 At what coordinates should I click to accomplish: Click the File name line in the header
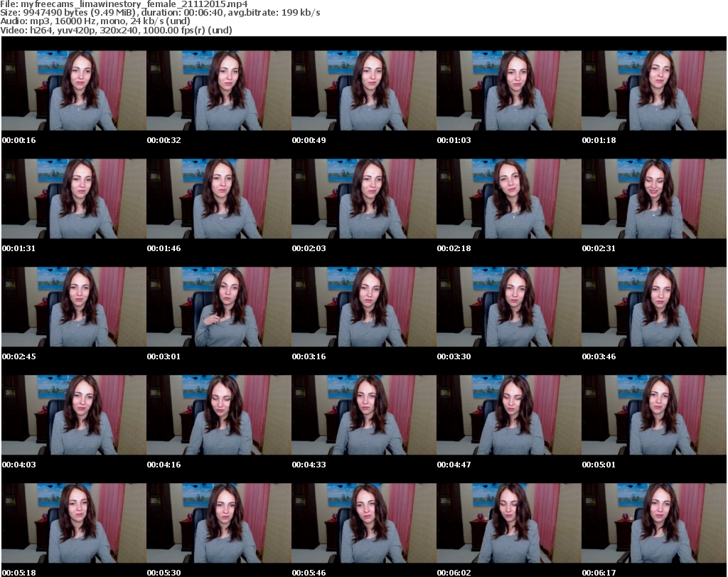[x=124, y=4]
